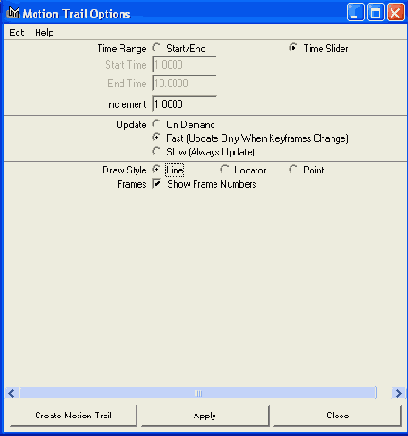The width and height of the screenshot is (408, 436).
Task: Set draw style to Point
Action: (x=293, y=169)
